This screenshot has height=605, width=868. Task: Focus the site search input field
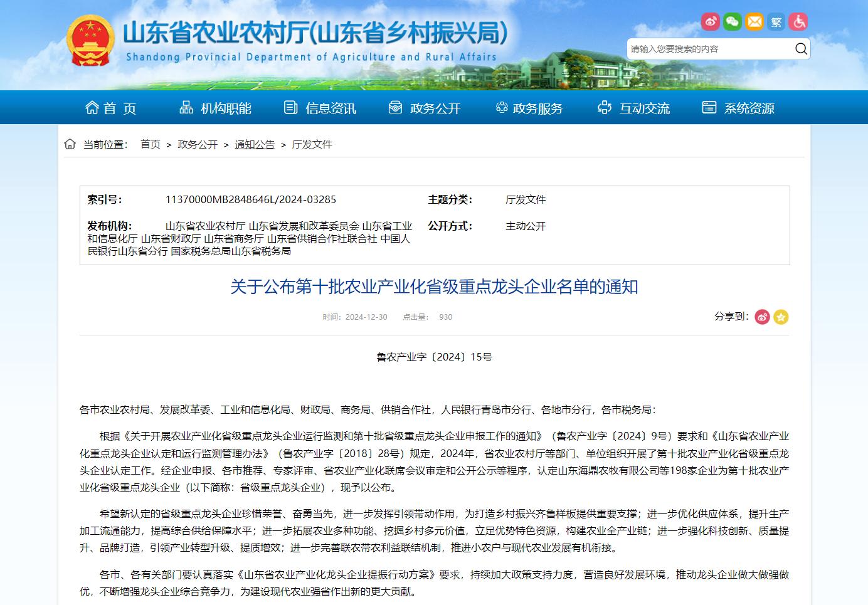point(710,49)
